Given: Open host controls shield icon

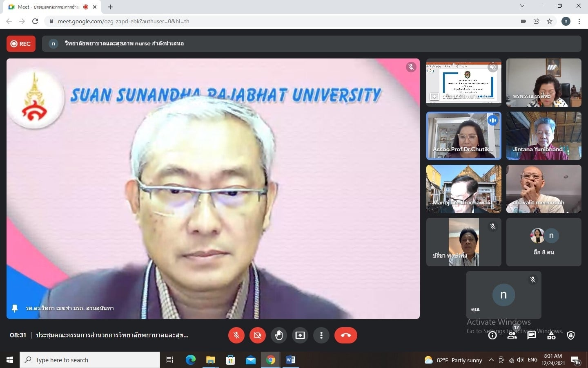Looking at the screenshot, I should 571,336.
